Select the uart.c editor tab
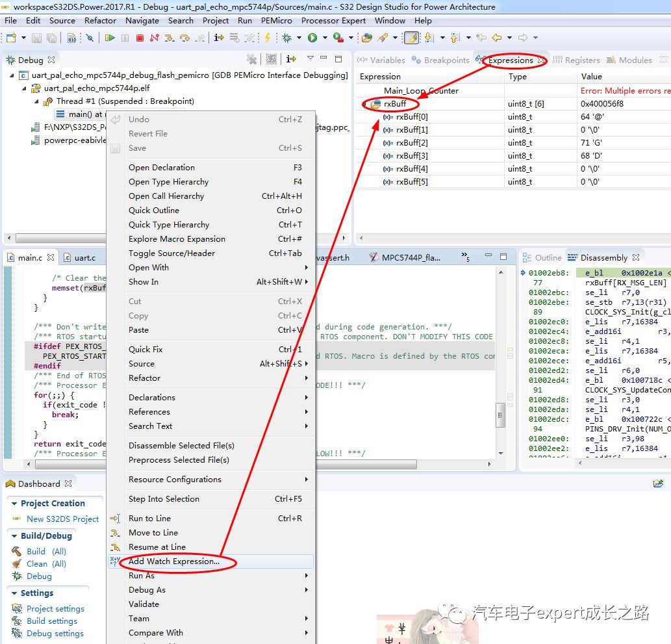 click(x=80, y=257)
